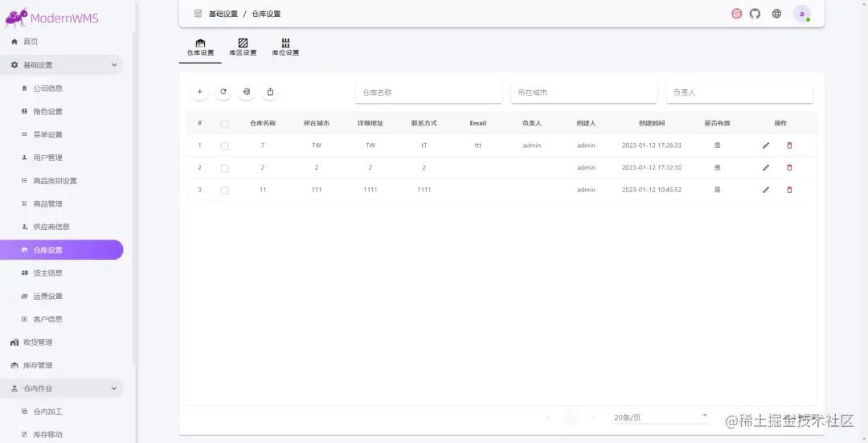Edit warehouse row with time 17:26:33
This screenshot has height=443, width=868.
pyautogui.click(x=766, y=146)
